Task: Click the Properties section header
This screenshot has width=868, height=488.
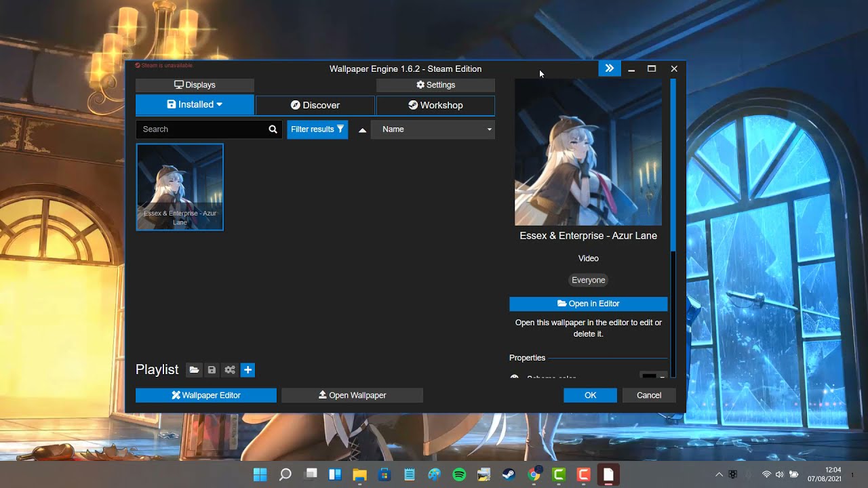Action: click(528, 358)
